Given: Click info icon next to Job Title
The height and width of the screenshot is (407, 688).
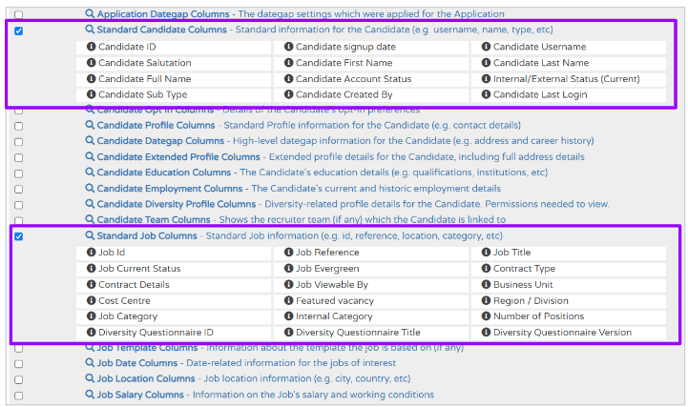Looking at the screenshot, I should tap(486, 252).
